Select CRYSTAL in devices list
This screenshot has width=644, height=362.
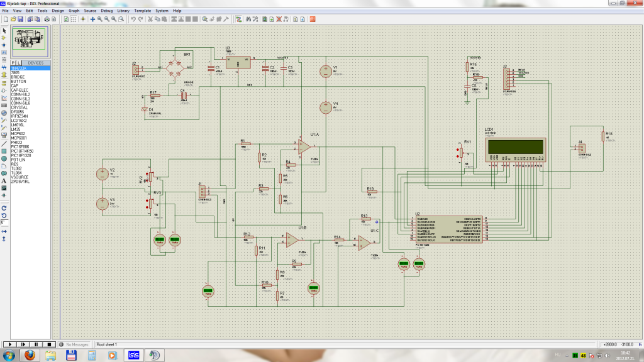coord(30,107)
